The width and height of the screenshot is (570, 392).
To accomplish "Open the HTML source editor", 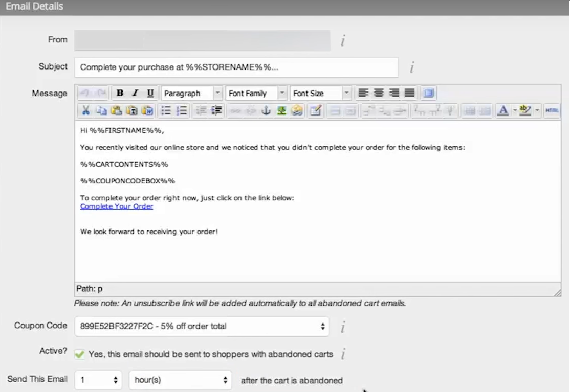I will (x=552, y=110).
